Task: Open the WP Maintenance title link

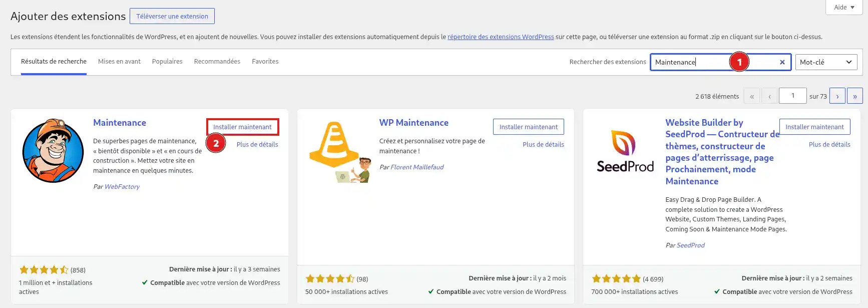Action: tap(414, 123)
